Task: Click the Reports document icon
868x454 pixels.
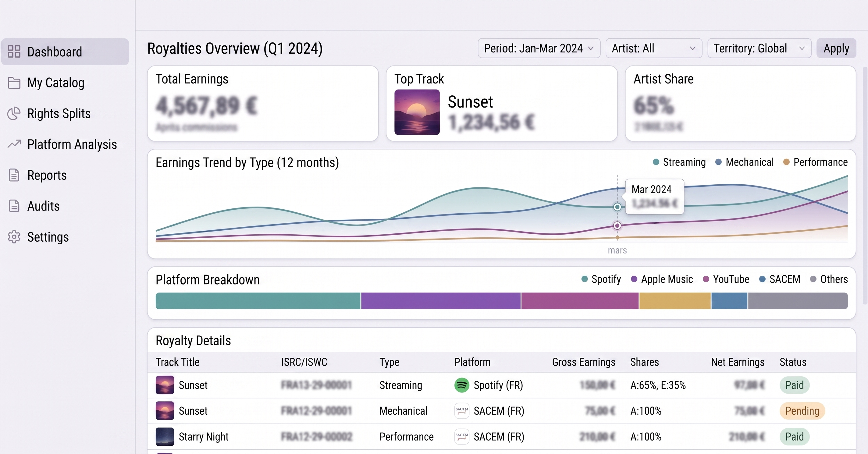Action: point(14,175)
